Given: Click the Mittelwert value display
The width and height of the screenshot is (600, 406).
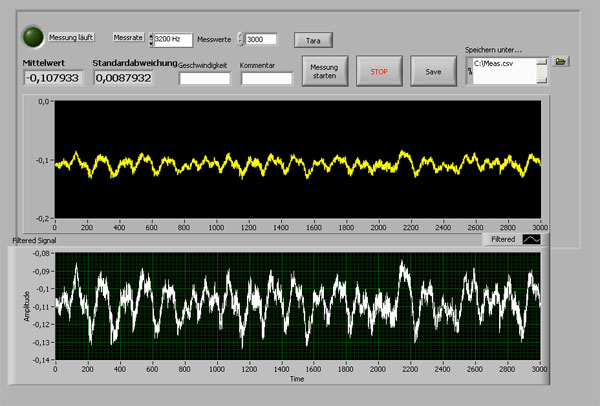Looking at the screenshot, I should click(x=54, y=78).
